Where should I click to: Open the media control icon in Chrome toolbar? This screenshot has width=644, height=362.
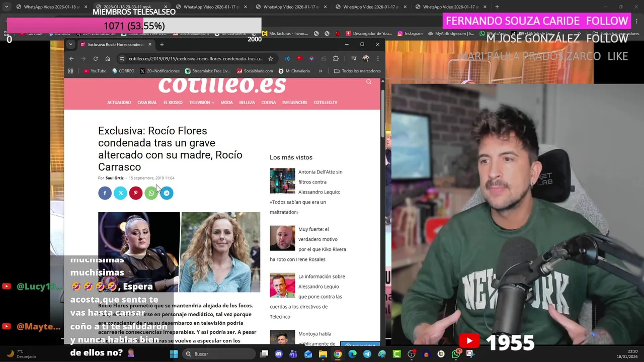[354, 59]
